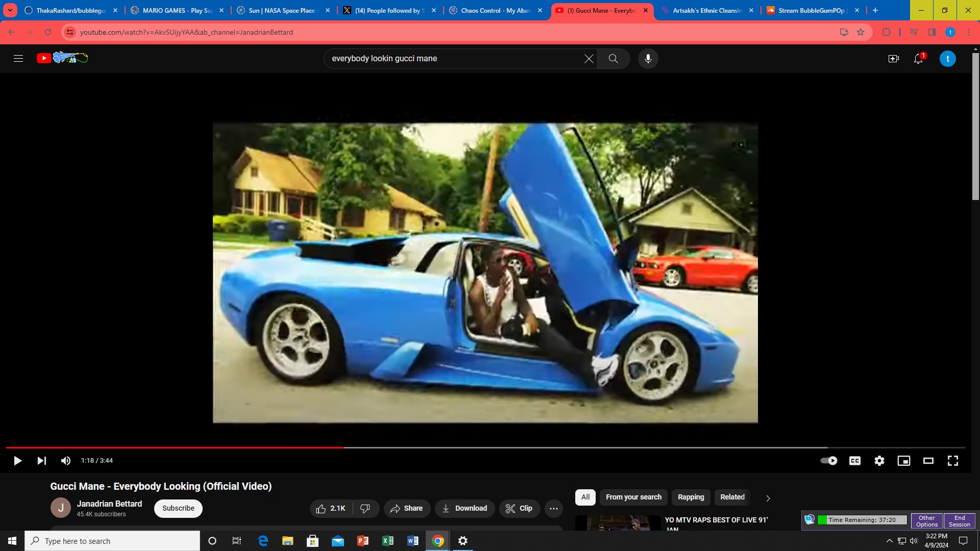The height and width of the screenshot is (551, 980).
Task: Open the extensions puzzle icon
Action: click(x=886, y=32)
